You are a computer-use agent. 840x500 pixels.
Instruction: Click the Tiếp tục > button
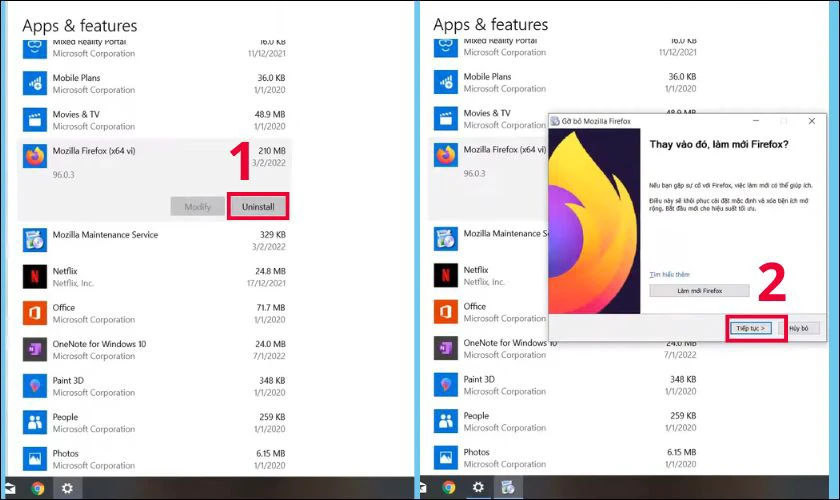point(751,328)
